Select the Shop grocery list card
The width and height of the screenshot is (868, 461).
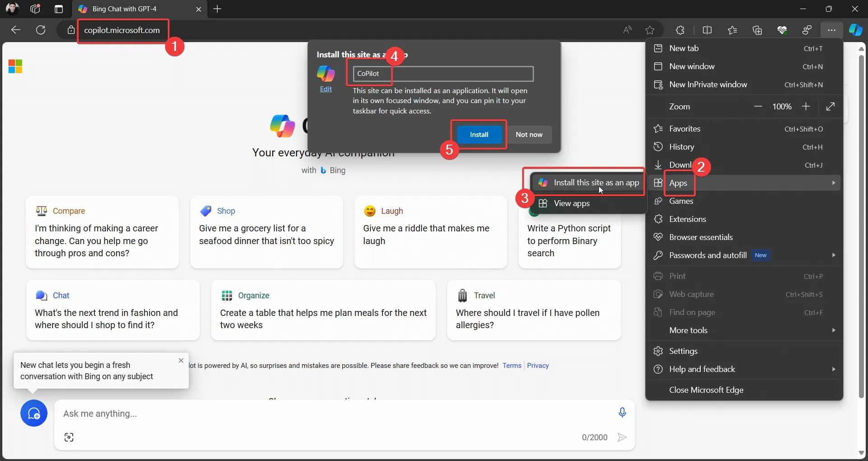coord(266,232)
